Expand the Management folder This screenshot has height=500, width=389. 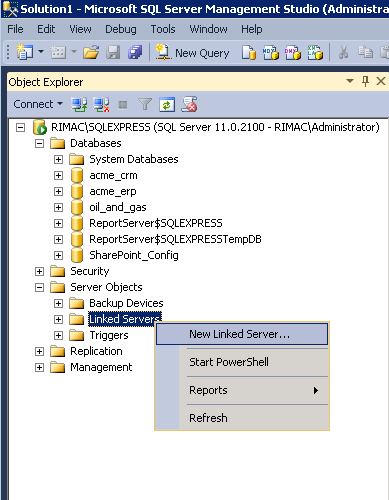39,367
